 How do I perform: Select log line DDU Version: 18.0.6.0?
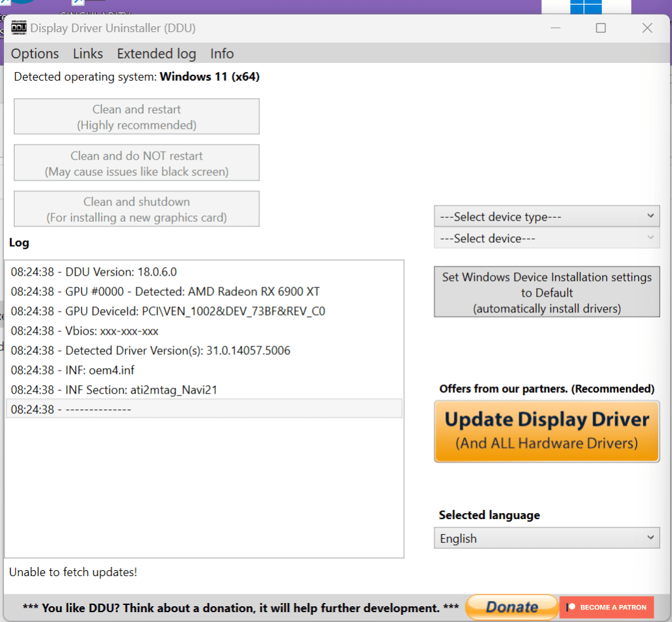204,272
